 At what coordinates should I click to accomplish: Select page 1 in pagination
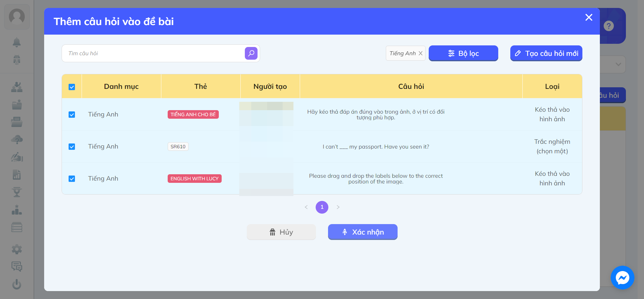322,207
